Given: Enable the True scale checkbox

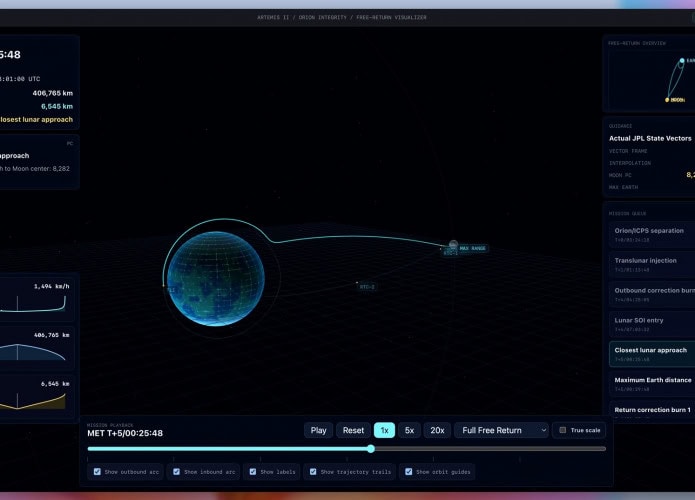Looking at the screenshot, I should tap(563, 430).
